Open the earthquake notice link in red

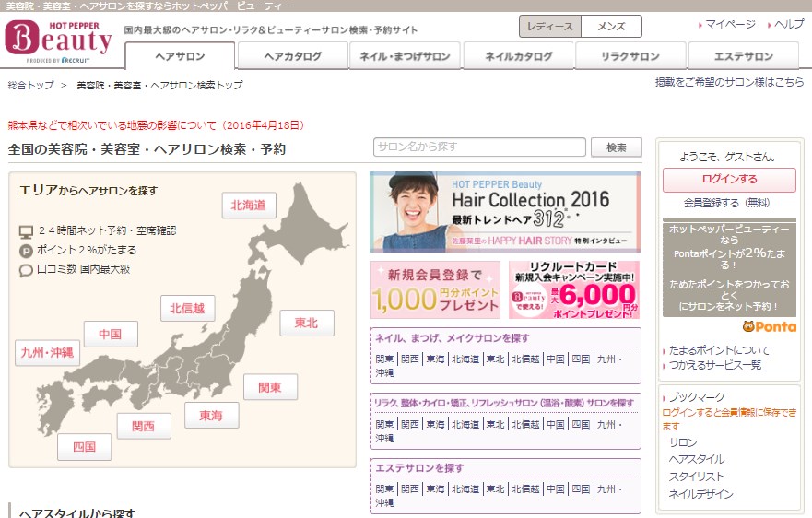tap(156, 124)
